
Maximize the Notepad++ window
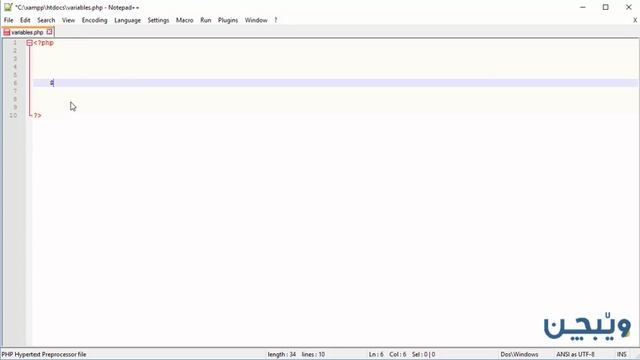606,7
